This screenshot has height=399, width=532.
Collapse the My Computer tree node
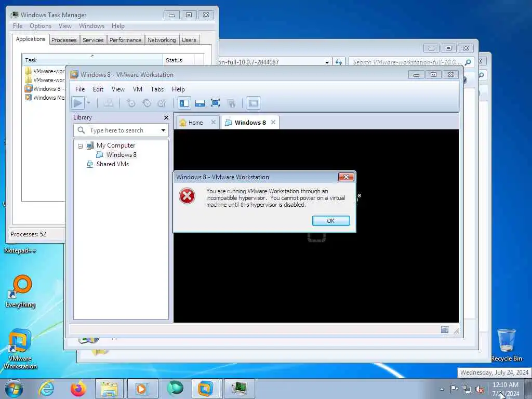(80, 146)
